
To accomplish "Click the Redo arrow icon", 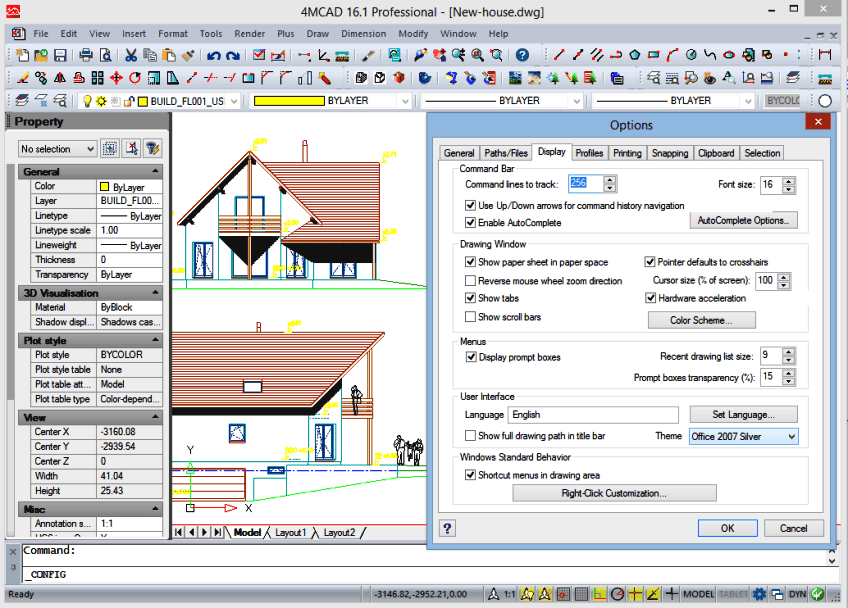I will 233,55.
